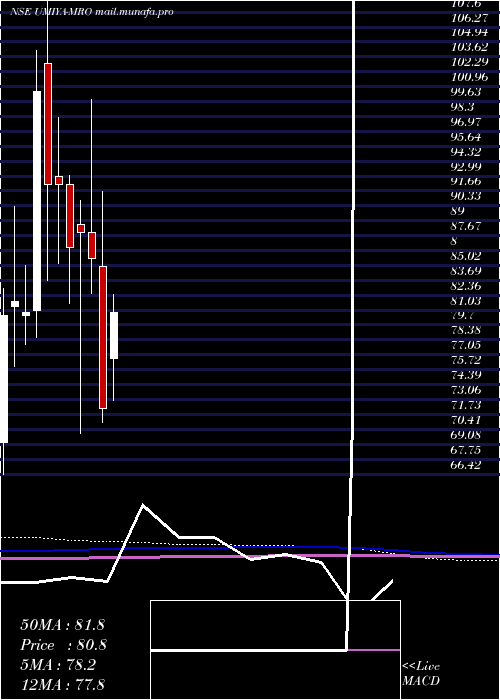Click the 82.36 price axis label
The image size is (500, 700).
(466, 286)
